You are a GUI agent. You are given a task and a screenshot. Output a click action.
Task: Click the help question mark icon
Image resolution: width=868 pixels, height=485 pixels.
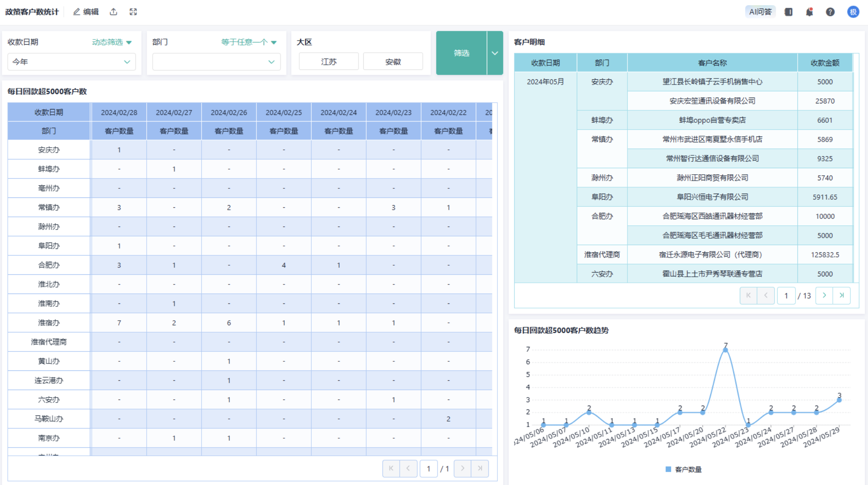click(x=830, y=12)
